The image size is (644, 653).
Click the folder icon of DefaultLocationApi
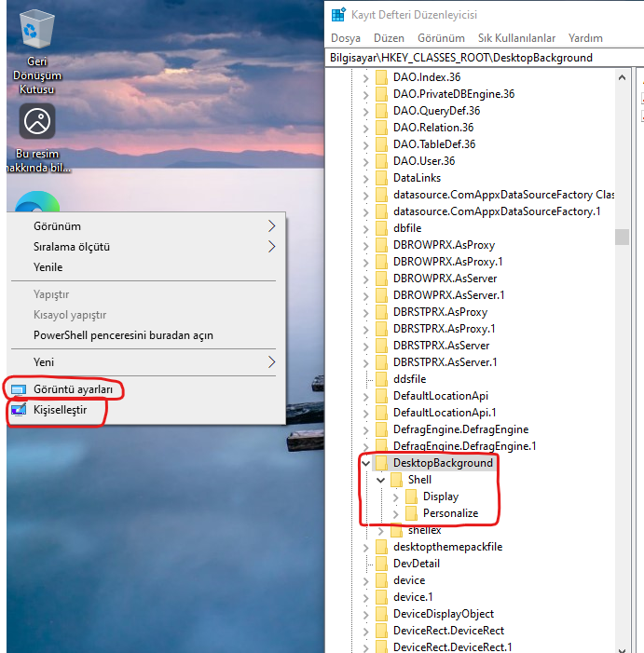click(x=381, y=396)
